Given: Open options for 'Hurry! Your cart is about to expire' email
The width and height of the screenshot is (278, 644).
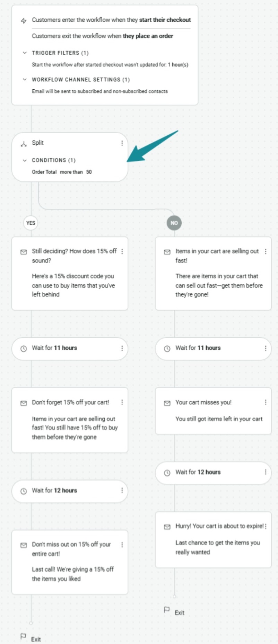Looking at the screenshot, I should point(266,526).
